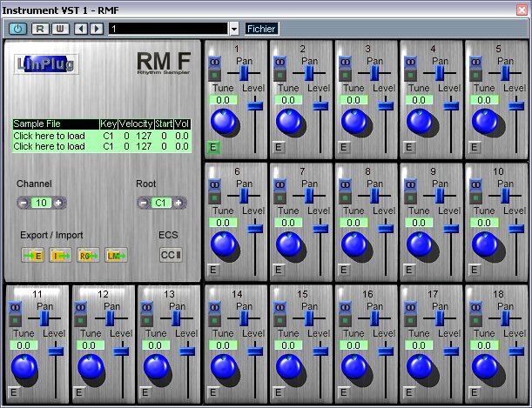Toggle the loop icon on pad 3

click(x=345, y=63)
